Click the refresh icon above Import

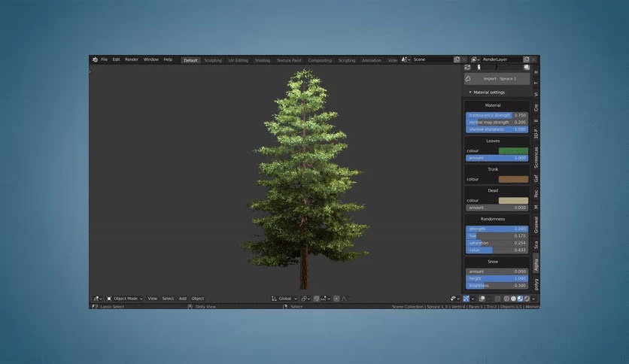pyautogui.click(x=467, y=68)
